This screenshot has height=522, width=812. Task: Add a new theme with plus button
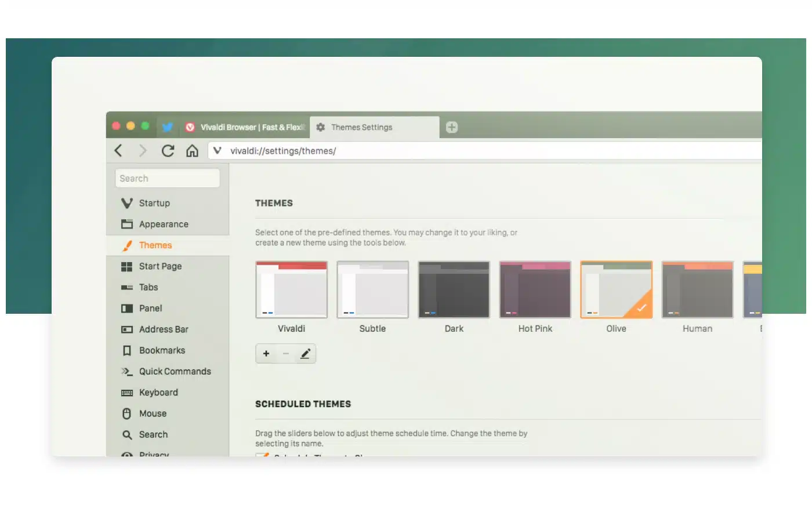tap(266, 353)
